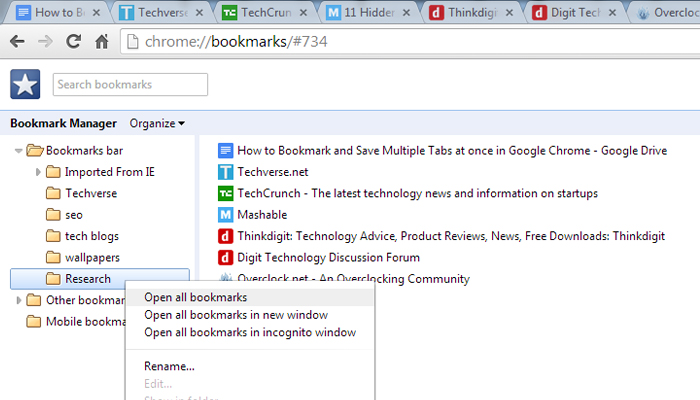Screen dimensions: 700x400
Task: Close the Thinkdigit tab
Action: (509, 13)
